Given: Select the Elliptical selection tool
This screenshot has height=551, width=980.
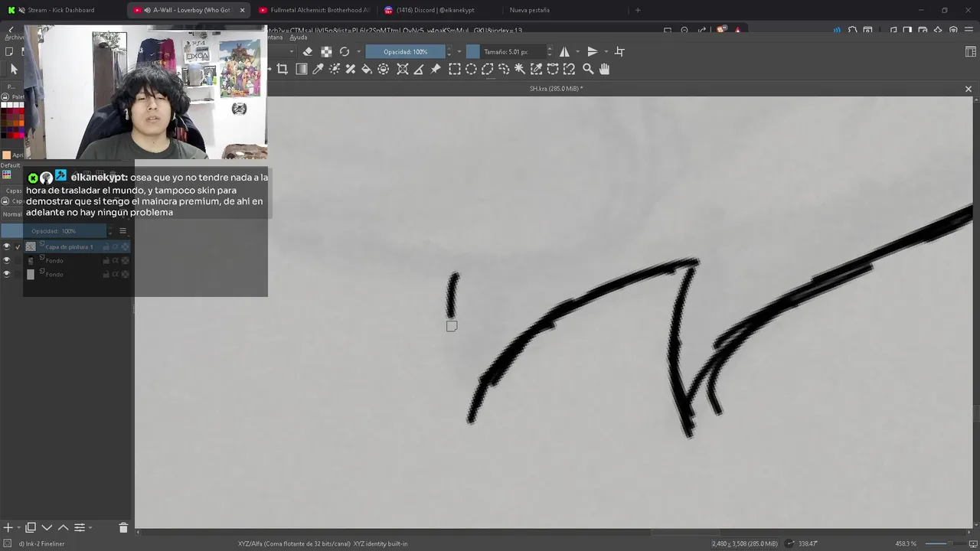Looking at the screenshot, I should [471, 69].
